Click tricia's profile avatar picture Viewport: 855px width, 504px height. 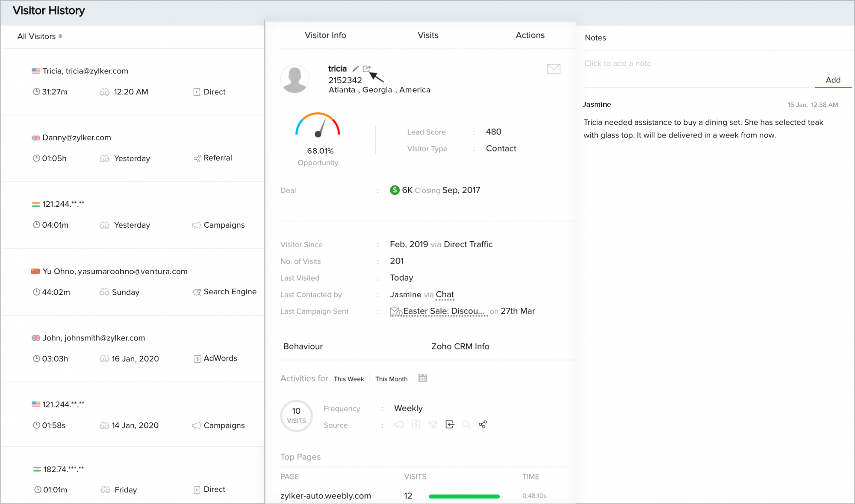point(295,79)
